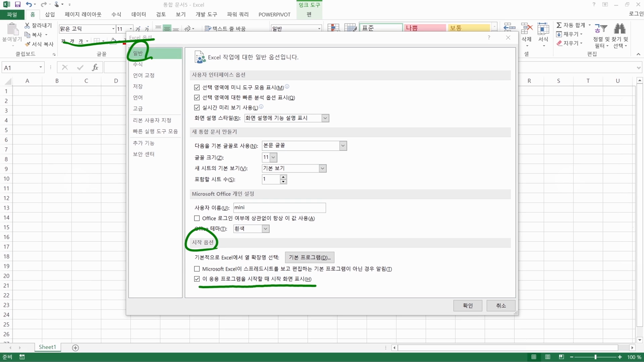This screenshot has height=362, width=644.
Task: Click the Format as Table icon
Action: coord(351,29)
